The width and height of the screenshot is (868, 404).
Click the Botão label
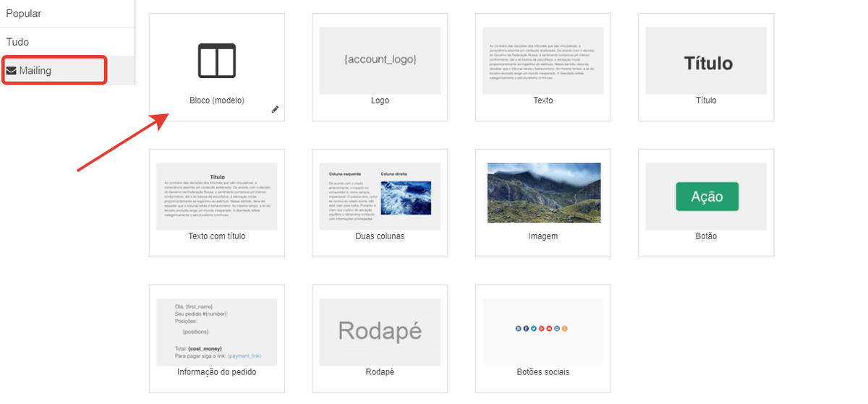pos(706,236)
